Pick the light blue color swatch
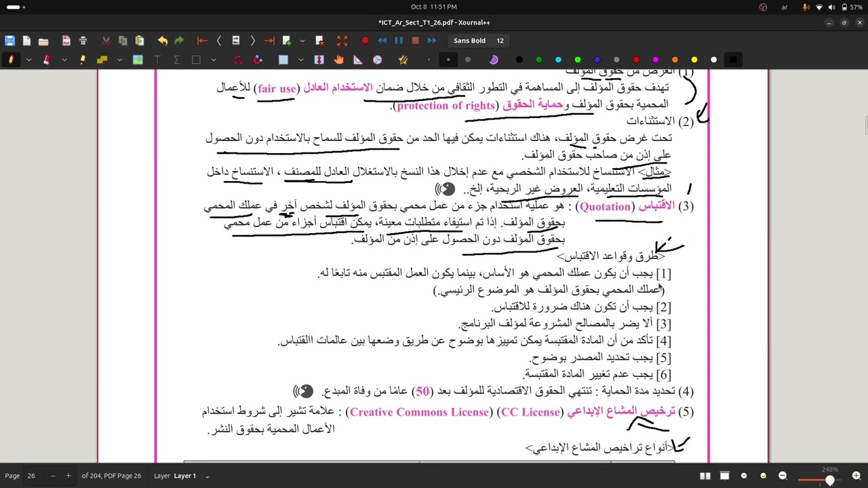Image resolution: width=868 pixels, height=488 pixels. 558,60
